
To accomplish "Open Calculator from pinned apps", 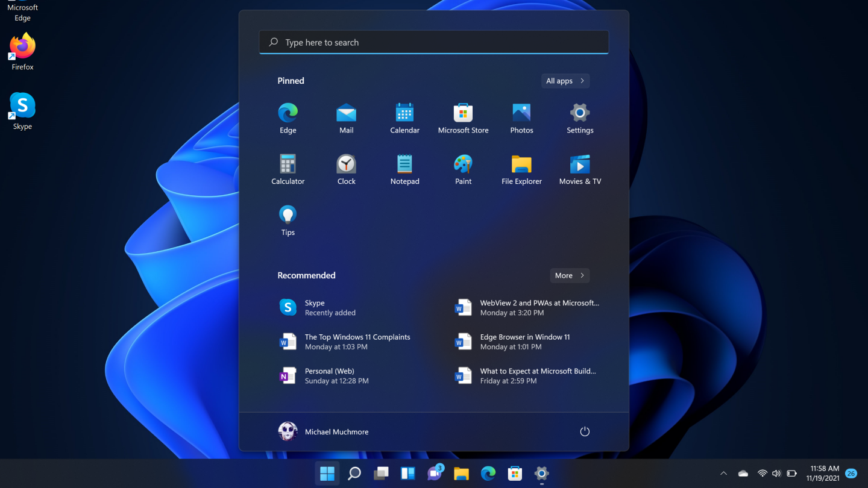I will coord(288,169).
